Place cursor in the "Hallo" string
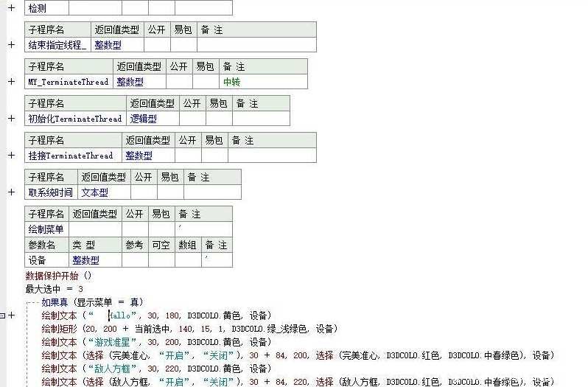Image resolution: width=588 pixels, height=387 pixels. 113,315
